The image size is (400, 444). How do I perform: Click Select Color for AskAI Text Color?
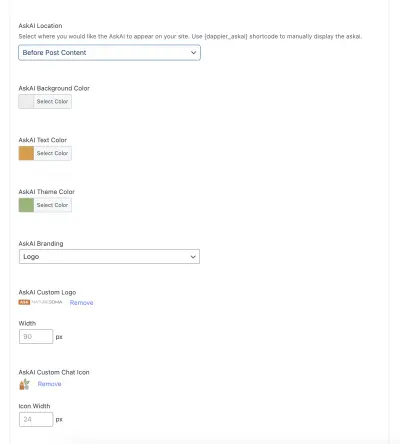(x=52, y=153)
